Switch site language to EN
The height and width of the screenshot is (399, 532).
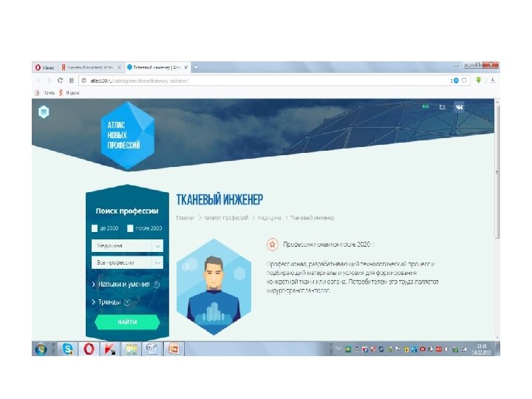pyautogui.click(x=442, y=106)
